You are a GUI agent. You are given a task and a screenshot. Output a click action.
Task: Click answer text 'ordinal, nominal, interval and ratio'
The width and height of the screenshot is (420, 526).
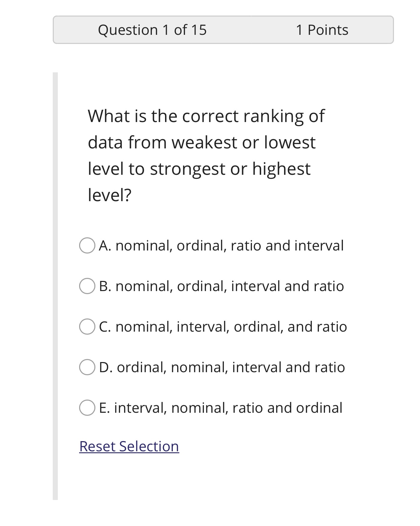point(231,367)
